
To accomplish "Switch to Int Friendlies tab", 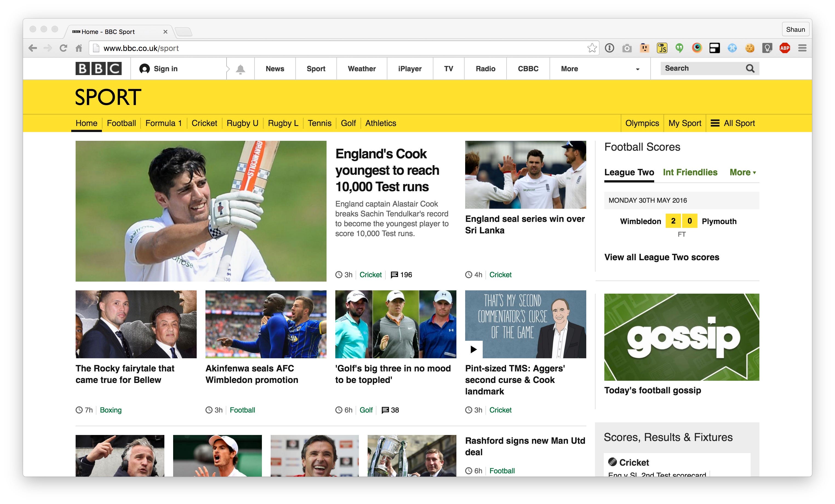I will 690,173.
